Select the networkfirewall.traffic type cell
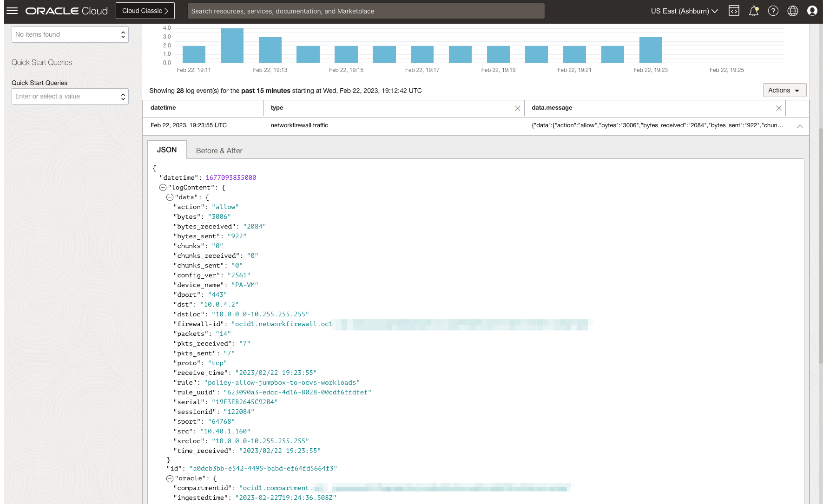823x504 pixels. click(299, 125)
